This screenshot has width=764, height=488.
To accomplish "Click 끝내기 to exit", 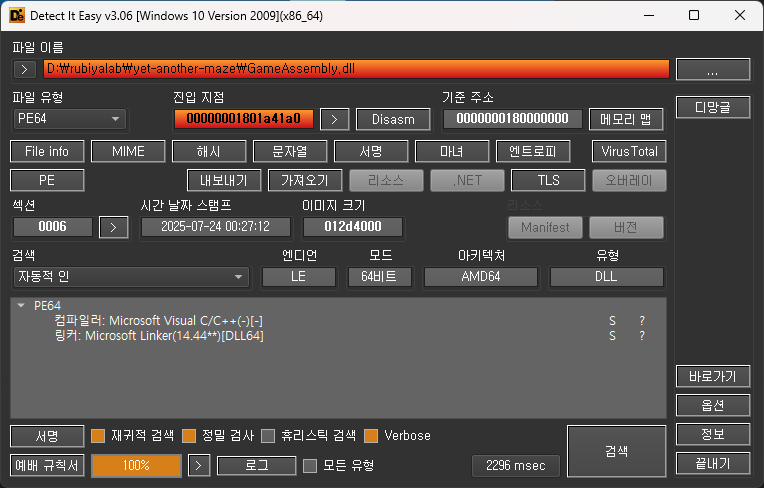I will pyautogui.click(x=713, y=463).
